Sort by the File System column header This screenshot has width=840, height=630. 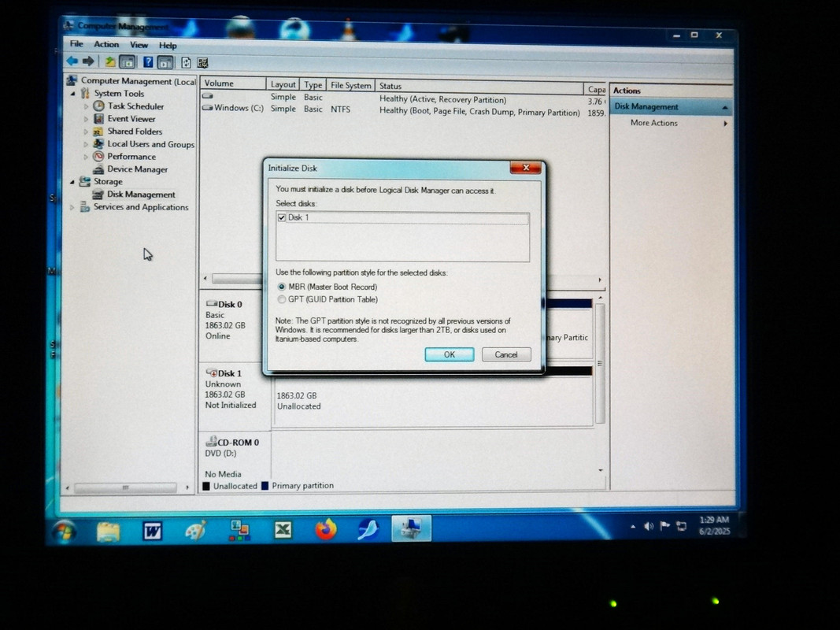[350, 85]
